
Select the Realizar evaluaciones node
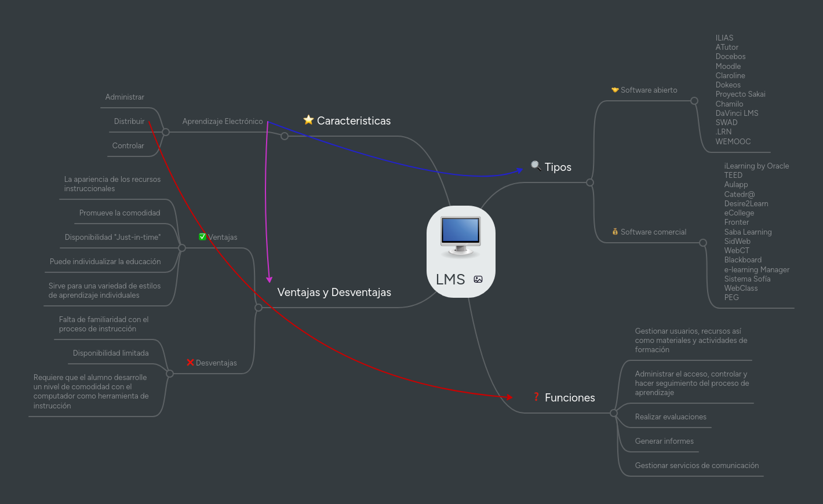pyautogui.click(x=671, y=417)
